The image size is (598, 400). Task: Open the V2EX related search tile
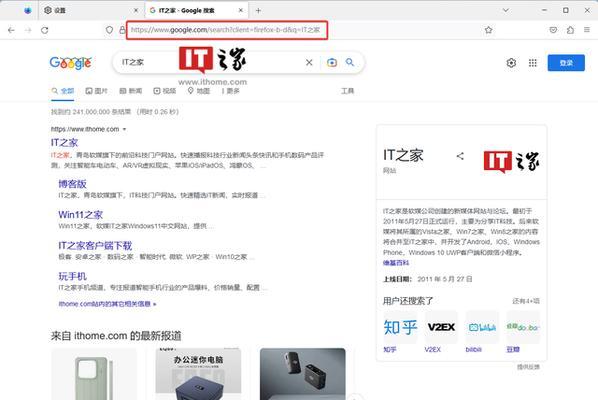(x=441, y=332)
